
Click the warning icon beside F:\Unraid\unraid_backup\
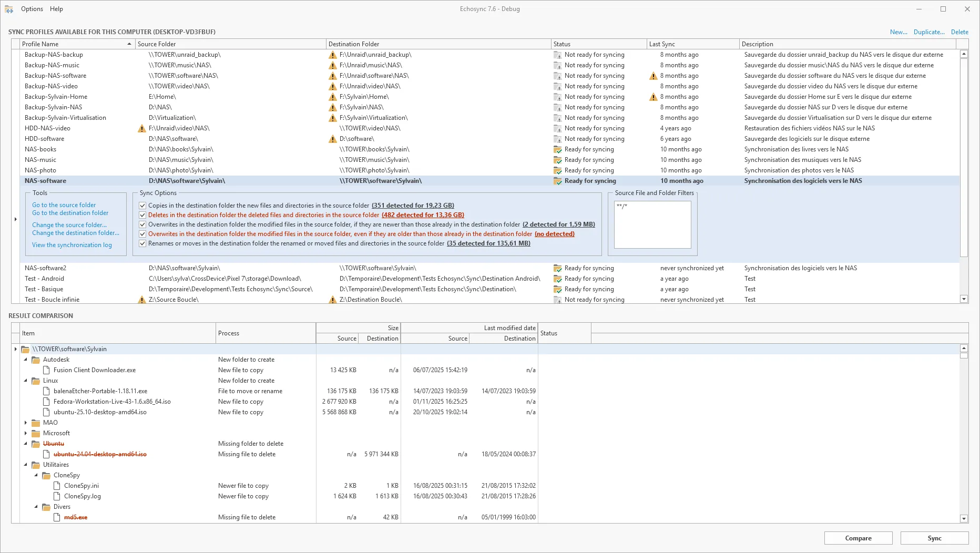332,55
